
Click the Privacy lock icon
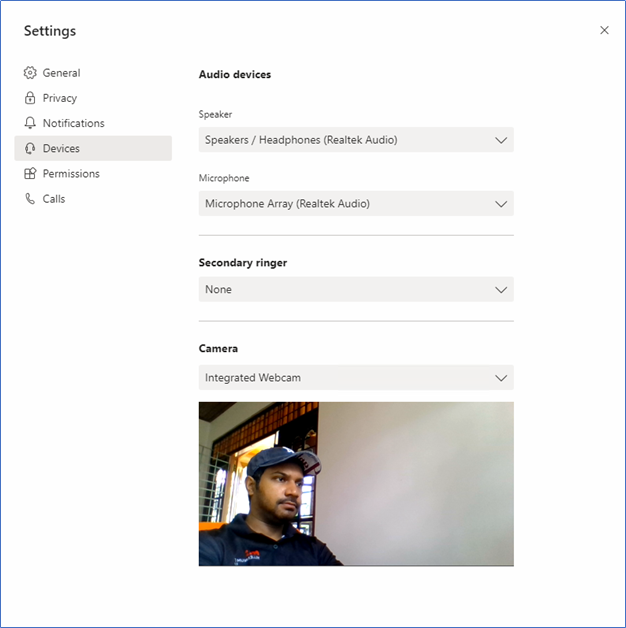click(x=30, y=98)
